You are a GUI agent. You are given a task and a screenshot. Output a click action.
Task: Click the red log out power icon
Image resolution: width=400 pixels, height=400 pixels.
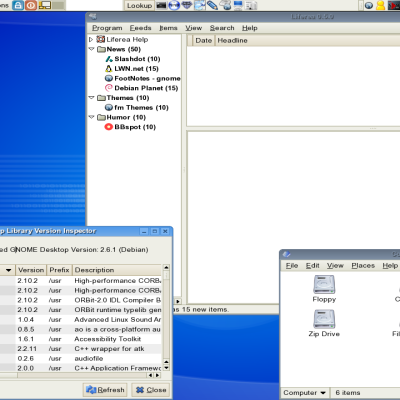(31, 5)
